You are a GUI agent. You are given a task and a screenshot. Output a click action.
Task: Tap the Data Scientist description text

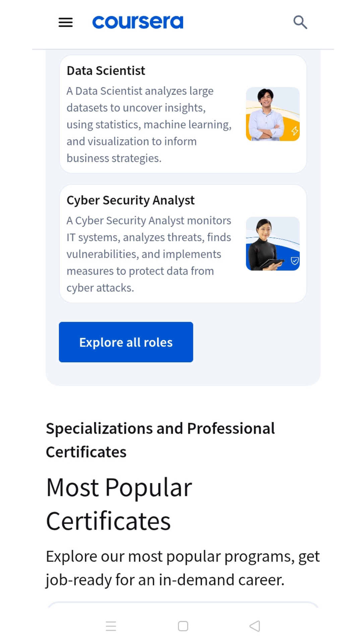point(149,124)
